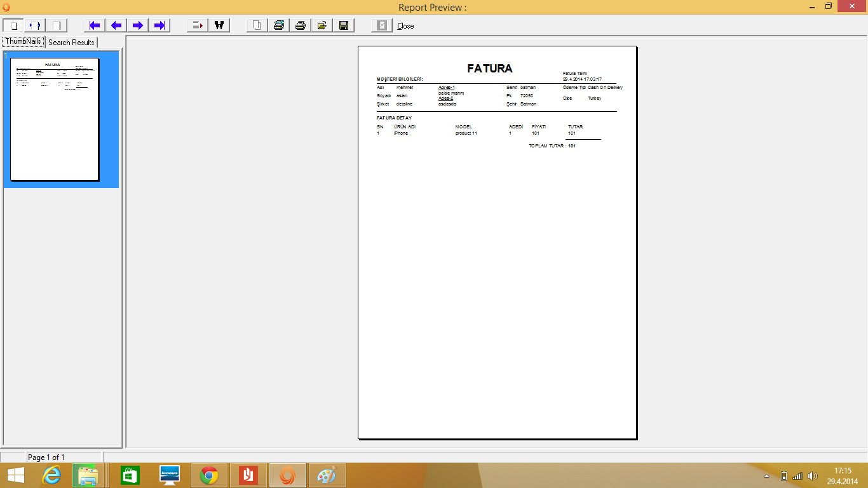The height and width of the screenshot is (488, 868).
Task: Select the whole page view button
Action: click(x=13, y=25)
